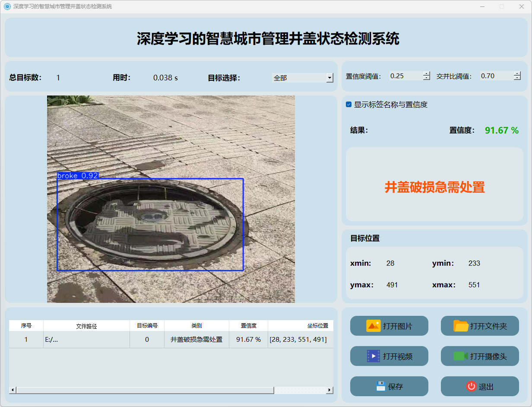Click the red power exit icon
The width and height of the screenshot is (532, 407).
471,386
